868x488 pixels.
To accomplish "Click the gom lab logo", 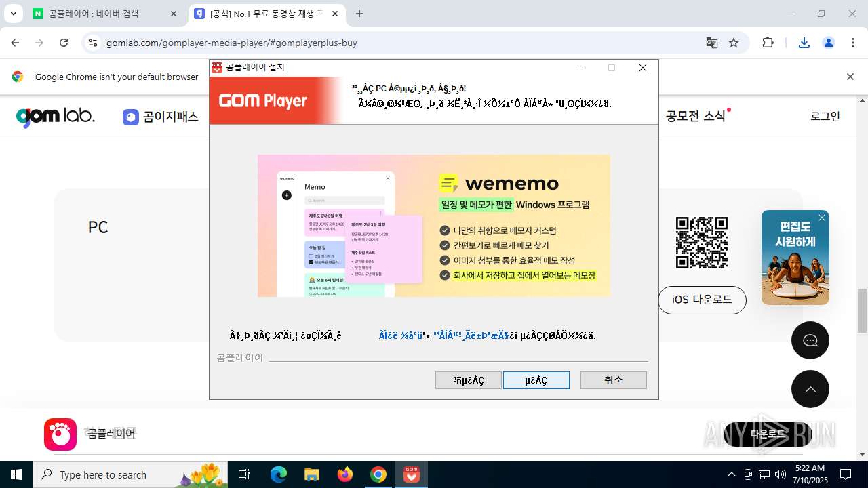I will (56, 117).
